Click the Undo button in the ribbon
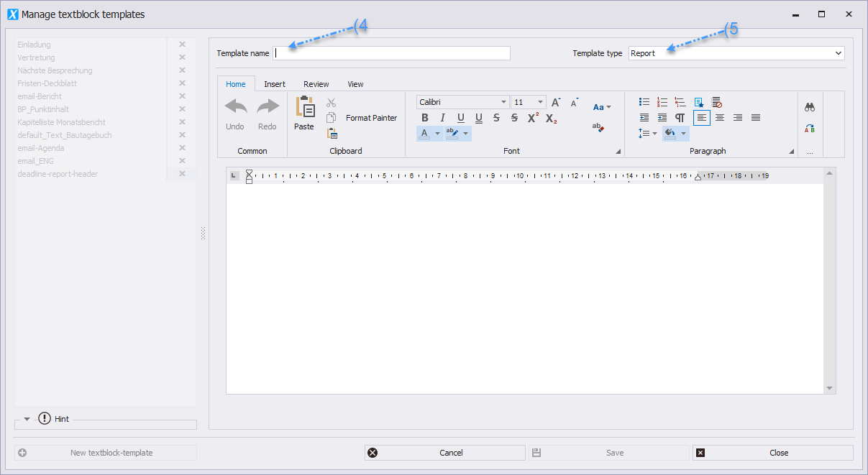The height and width of the screenshot is (475, 868). (x=235, y=114)
